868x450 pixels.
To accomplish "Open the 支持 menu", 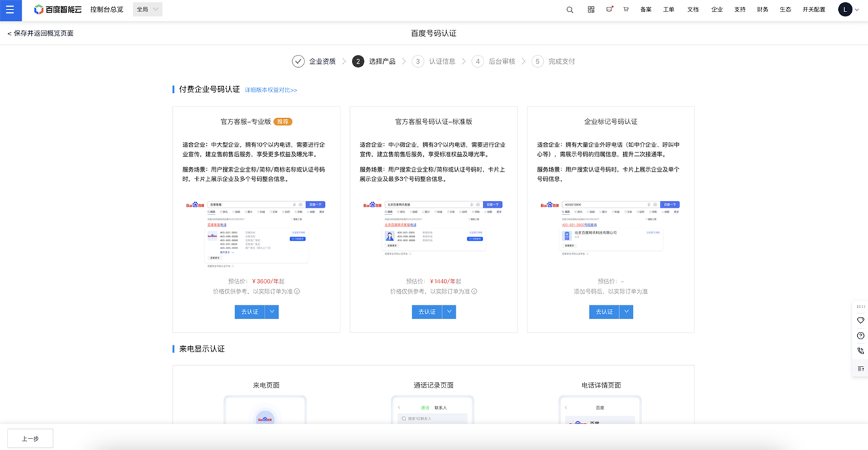I will point(740,10).
